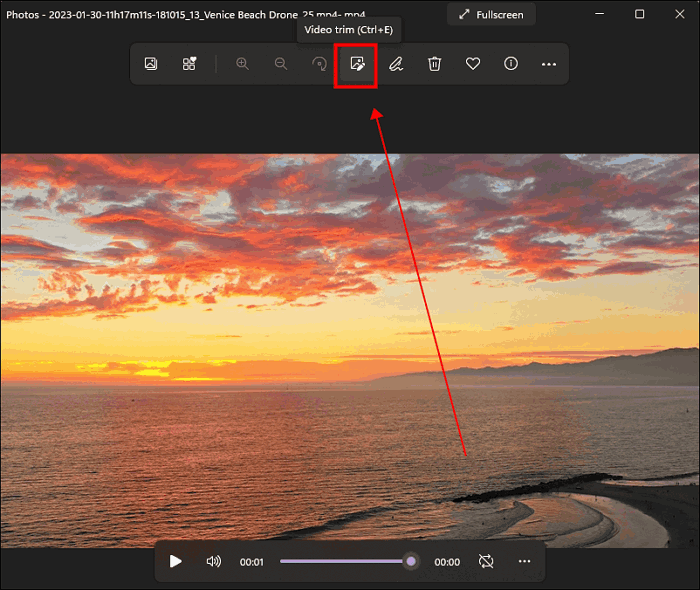Click the zoom in magnifier icon
The width and height of the screenshot is (700, 590).
coord(242,64)
